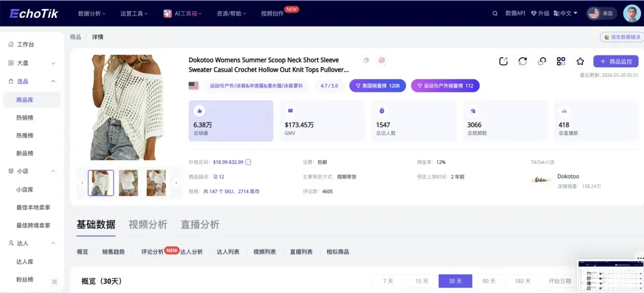Viewport: 644px width, 293px height.
Task: Click the sidebar collapse icon at bottom
Action: coord(55,282)
